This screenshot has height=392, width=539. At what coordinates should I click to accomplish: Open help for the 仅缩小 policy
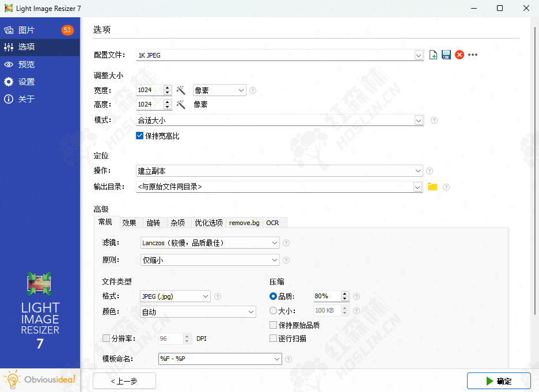pyautogui.click(x=286, y=260)
